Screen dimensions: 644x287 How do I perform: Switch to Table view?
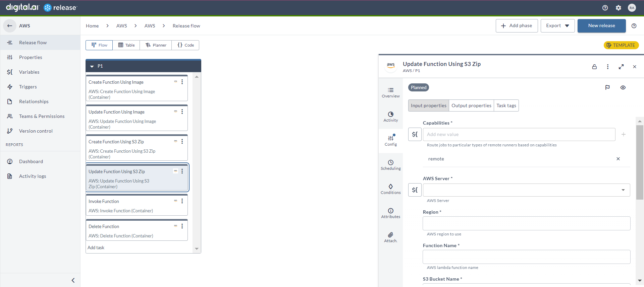(126, 45)
